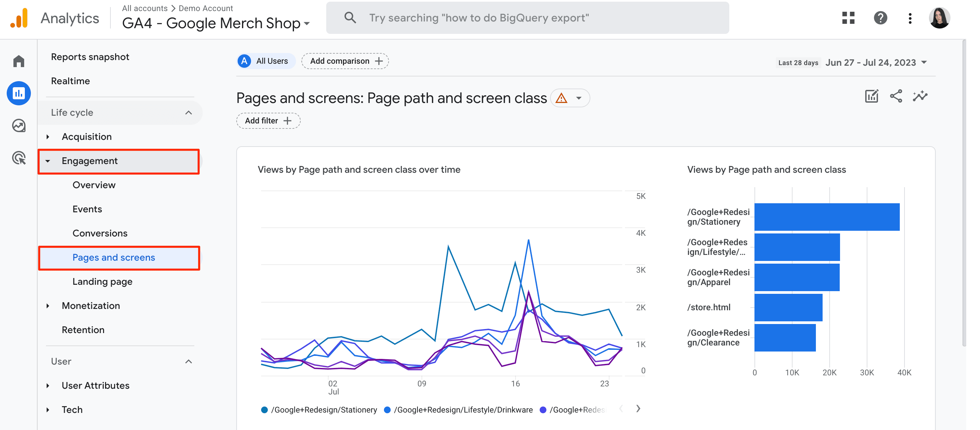Click the /Google+Redesign/Apparel bar
The width and height of the screenshot is (980, 430).
(x=797, y=277)
